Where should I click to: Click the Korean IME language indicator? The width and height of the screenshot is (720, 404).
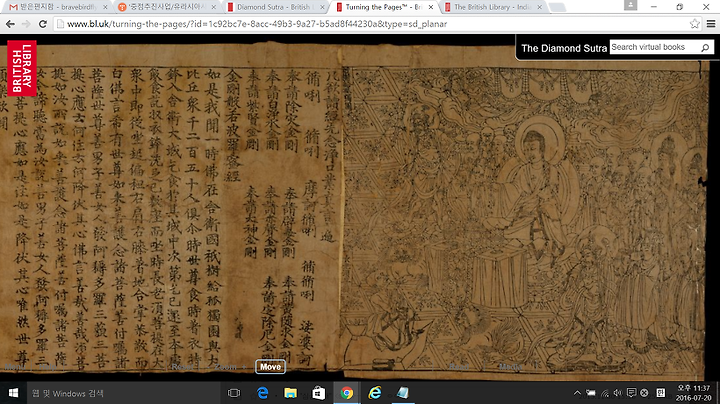coord(660,393)
